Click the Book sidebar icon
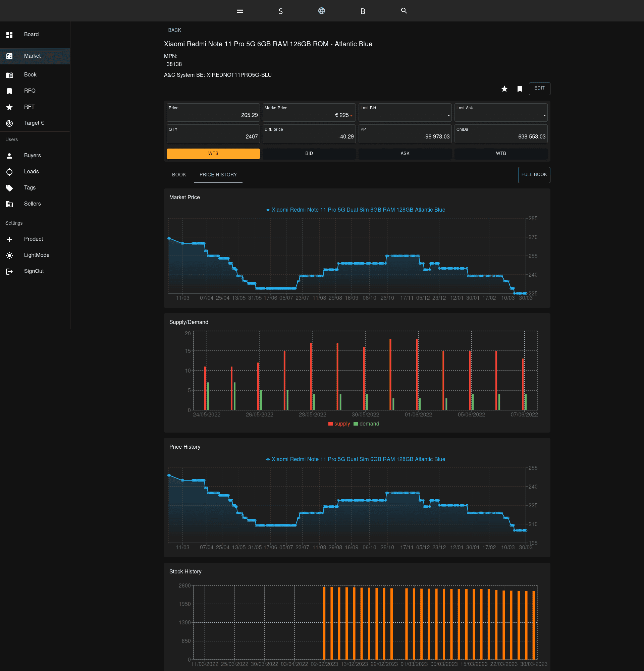The image size is (644, 671). (10, 75)
